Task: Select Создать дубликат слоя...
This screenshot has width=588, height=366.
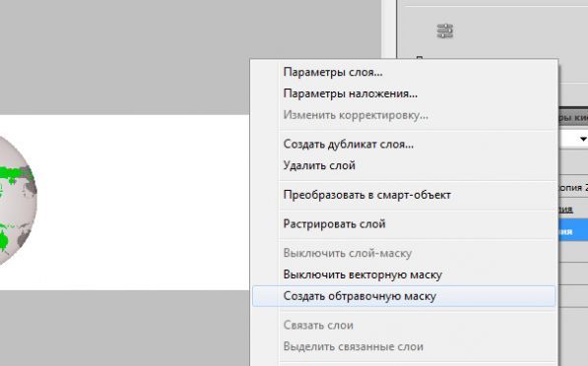Action: 404,144
